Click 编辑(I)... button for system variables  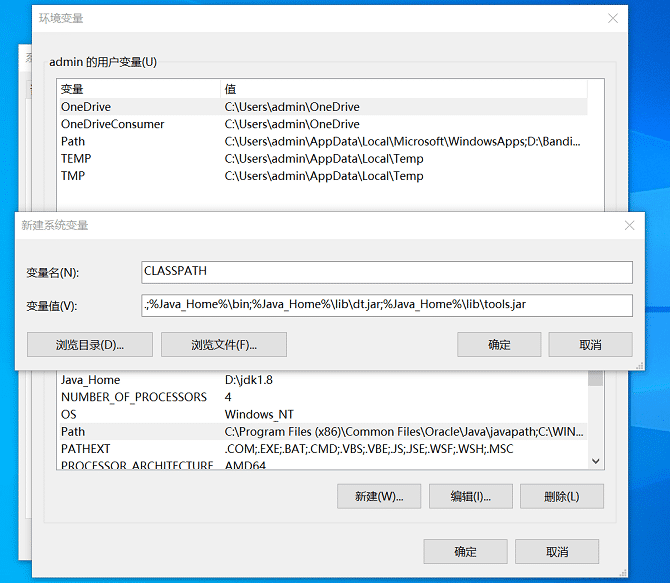point(470,496)
